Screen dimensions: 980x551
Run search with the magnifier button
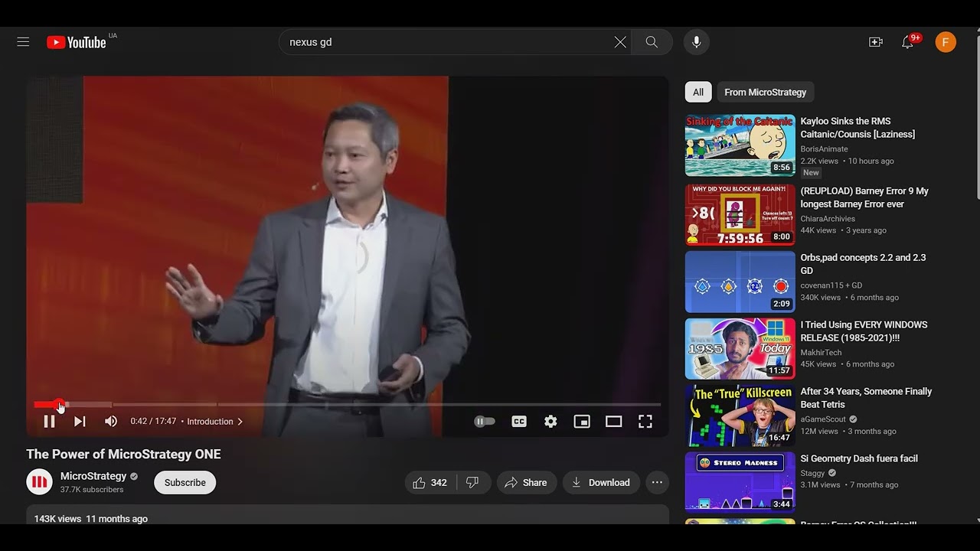tap(652, 42)
